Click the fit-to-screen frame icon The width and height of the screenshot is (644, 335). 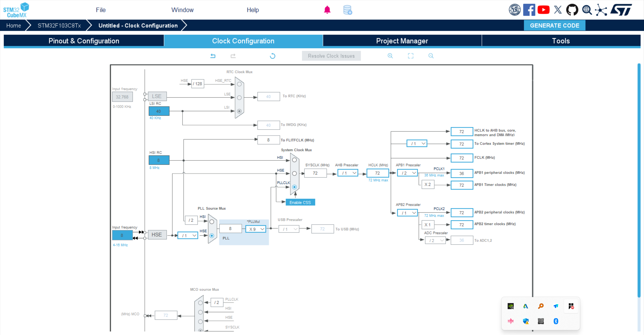pos(411,56)
